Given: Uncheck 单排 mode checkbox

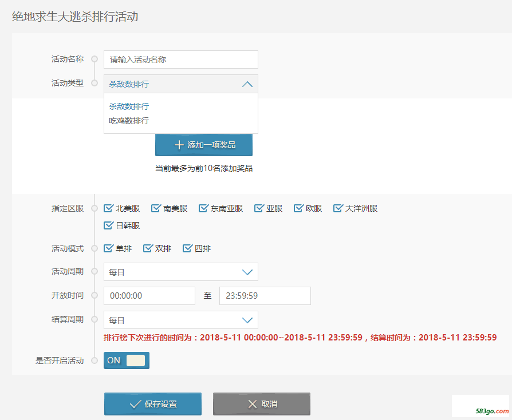Looking at the screenshot, I should click(108, 248).
